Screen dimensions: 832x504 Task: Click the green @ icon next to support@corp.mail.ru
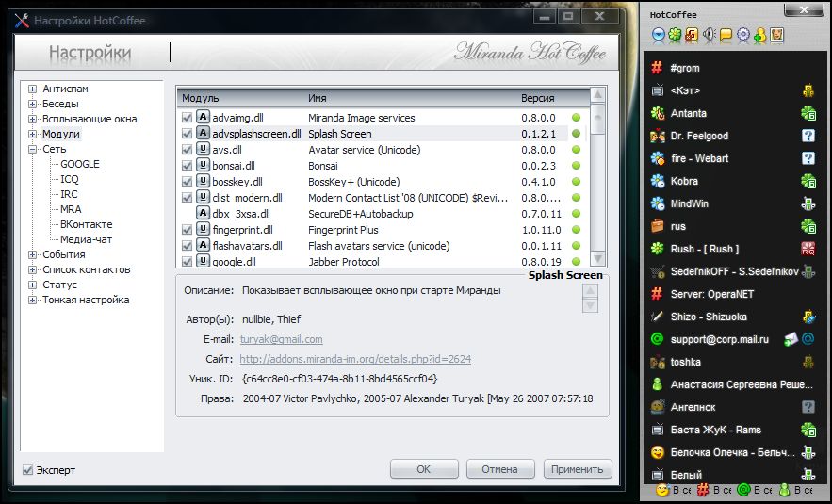click(658, 339)
